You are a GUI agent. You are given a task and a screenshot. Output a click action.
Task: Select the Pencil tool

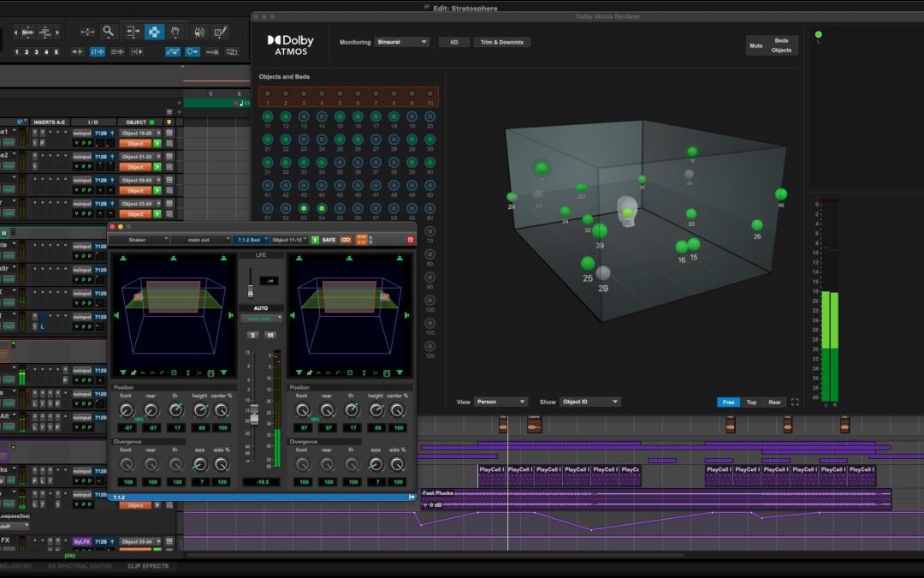click(x=221, y=32)
